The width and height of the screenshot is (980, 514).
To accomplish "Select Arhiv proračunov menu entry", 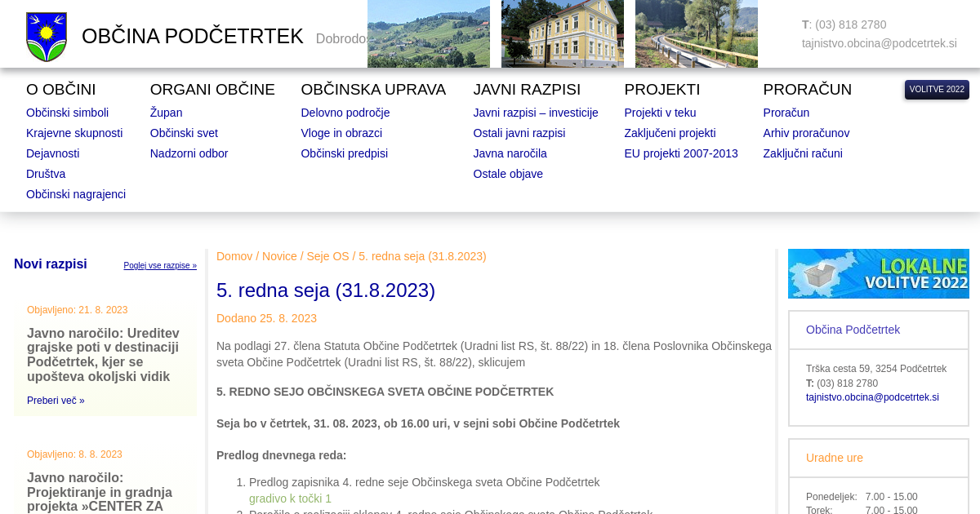I will (x=806, y=133).
